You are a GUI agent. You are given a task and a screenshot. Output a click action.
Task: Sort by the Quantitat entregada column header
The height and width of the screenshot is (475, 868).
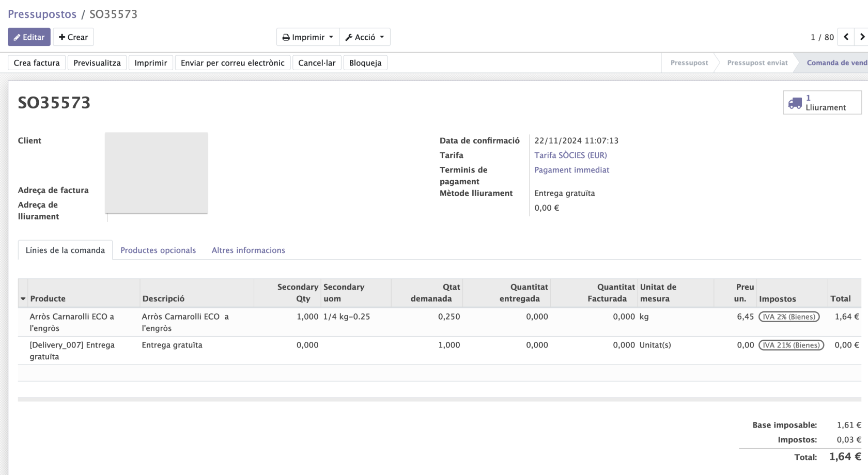506,293
